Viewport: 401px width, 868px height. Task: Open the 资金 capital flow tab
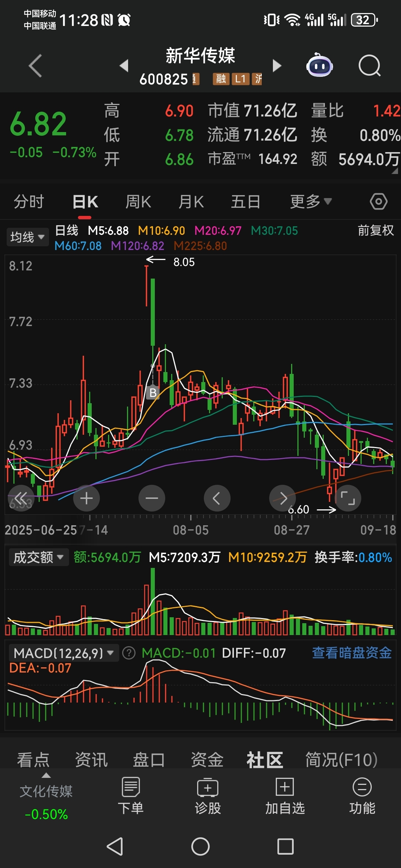pyautogui.click(x=207, y=760)
